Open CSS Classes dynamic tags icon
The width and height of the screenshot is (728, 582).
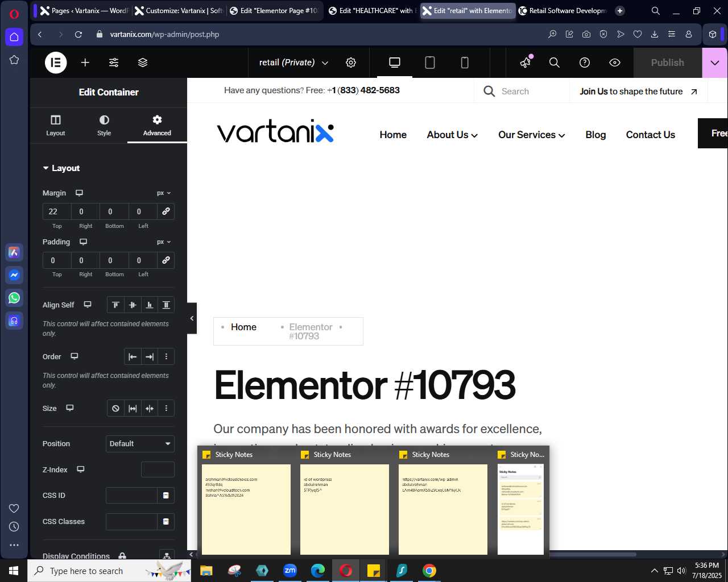[x=166, y=522]
